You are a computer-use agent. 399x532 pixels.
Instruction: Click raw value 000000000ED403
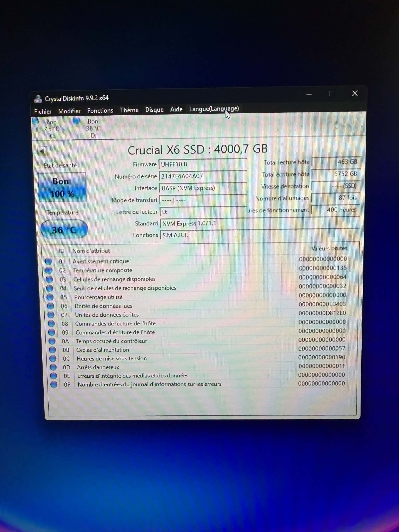[x=322, y=304]
